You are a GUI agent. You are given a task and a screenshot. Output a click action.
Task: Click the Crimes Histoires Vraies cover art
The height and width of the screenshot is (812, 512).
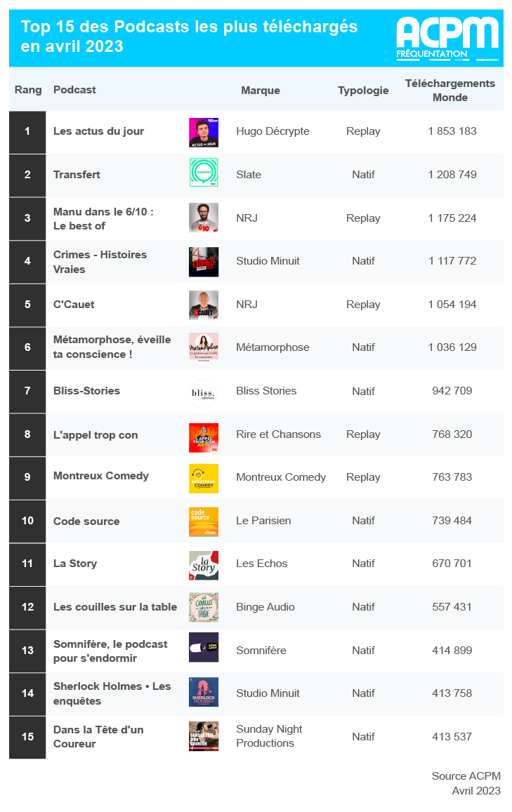click(204, 262)
